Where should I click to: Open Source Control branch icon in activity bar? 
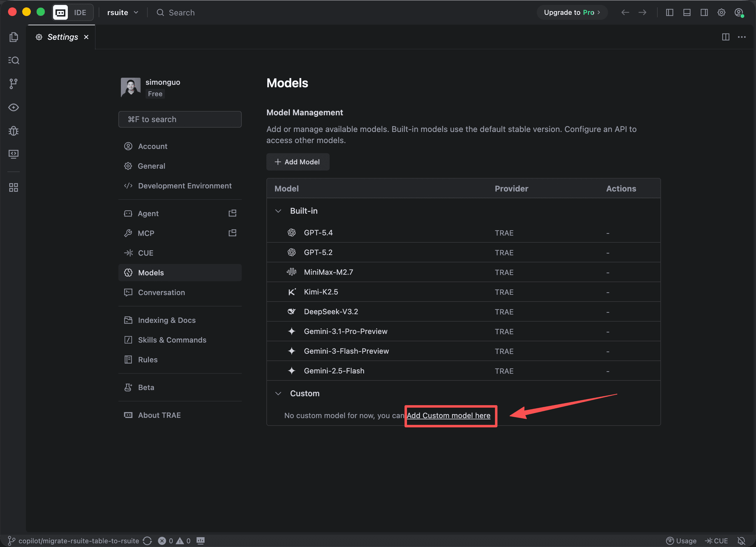point(14,84)
